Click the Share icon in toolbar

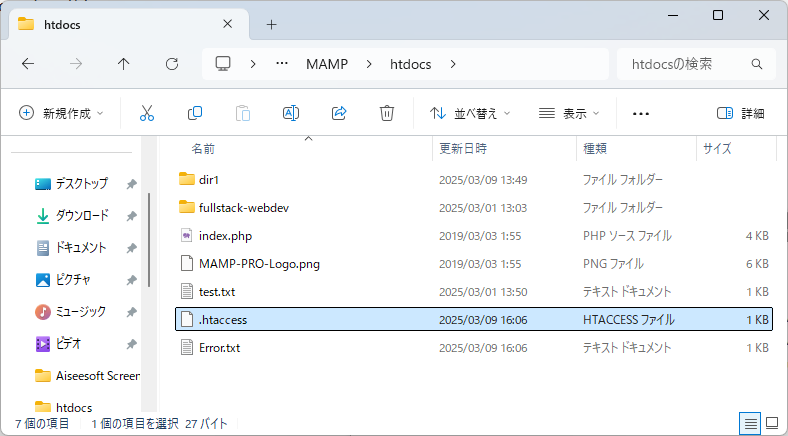[339, 114]
